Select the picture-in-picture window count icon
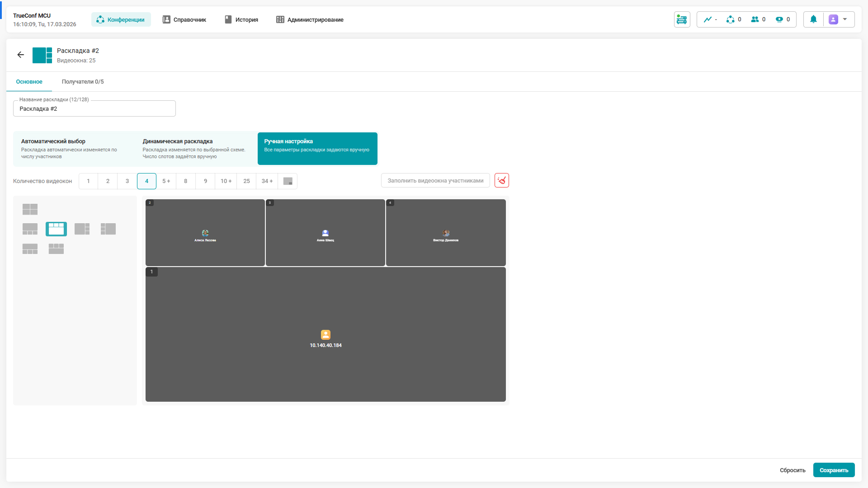The width and height of the screenshot is (868, 488). (x=288, y=181)
